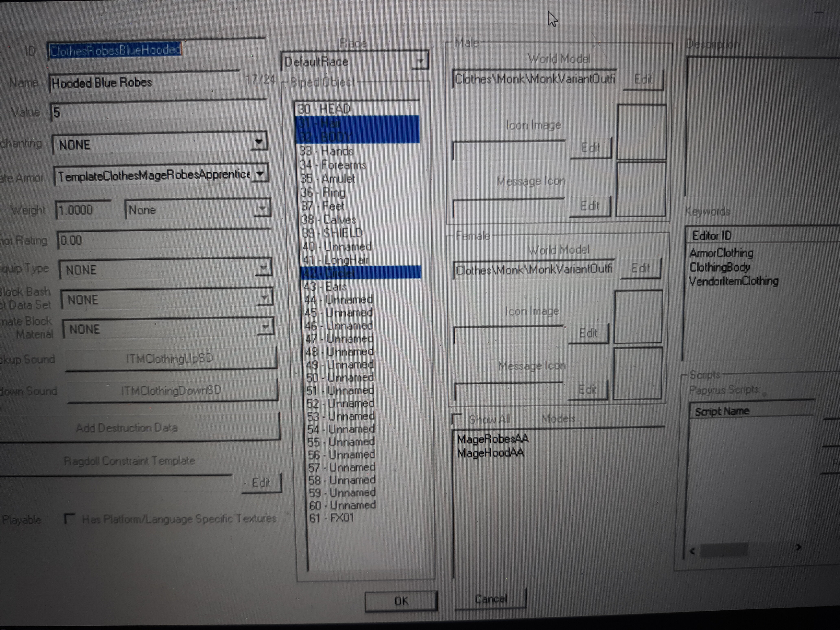Select VendorItemClothing keyword
This screenshot has height=630, width=840.
point(734,281)
